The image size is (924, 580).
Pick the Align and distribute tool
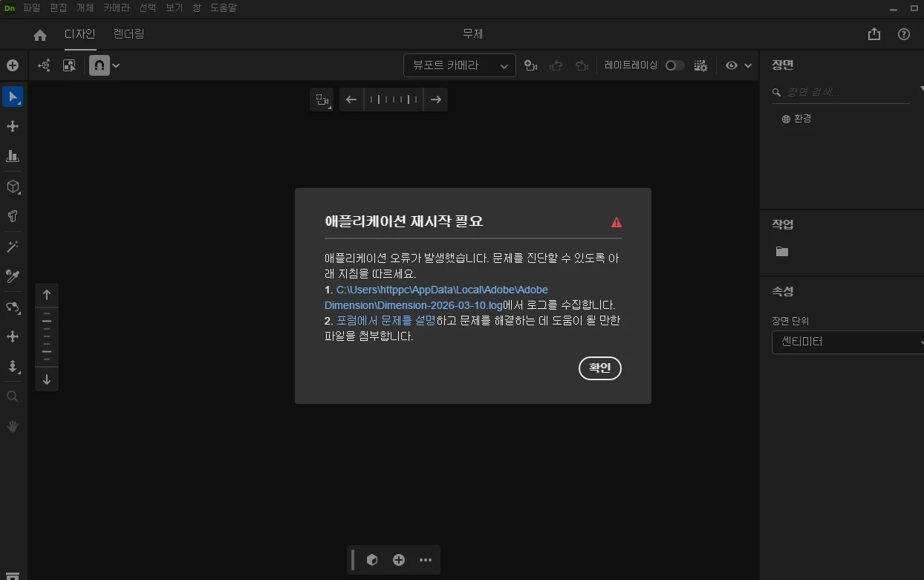pyautogui.click(x=13, y=156)
